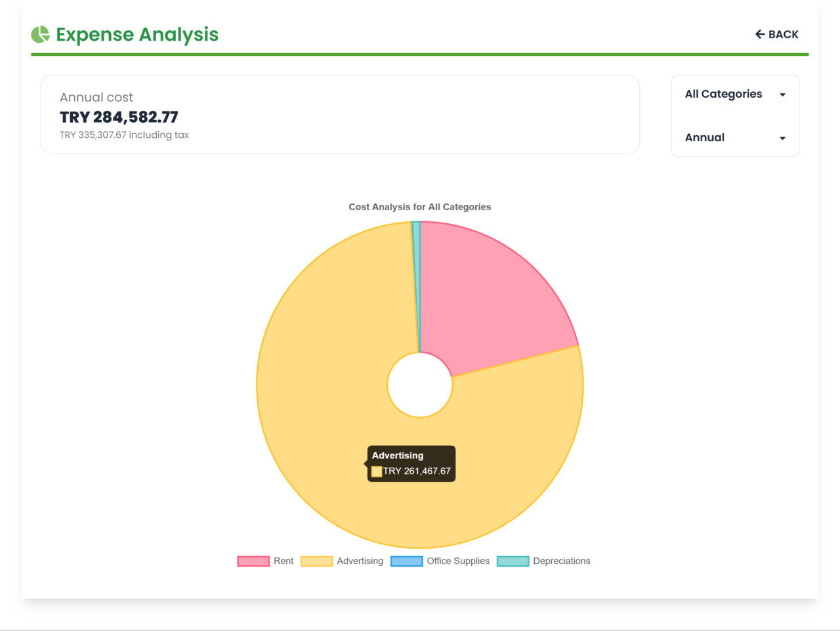Click the teal Depreciations legend color box
This screenshot has height=631, width=840.
point(513,561)
